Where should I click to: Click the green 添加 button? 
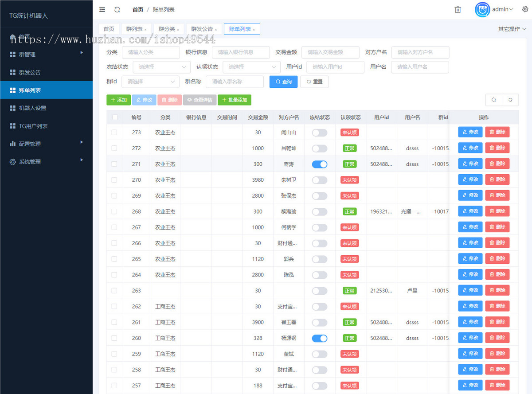tap(118, 100)
